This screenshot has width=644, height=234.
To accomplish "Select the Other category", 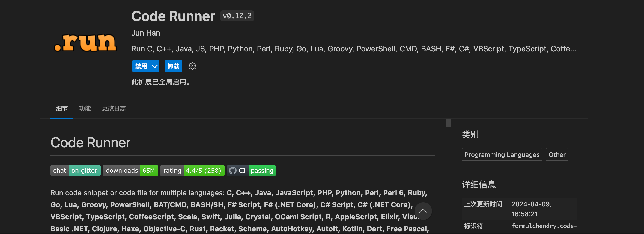I will 557,154.
